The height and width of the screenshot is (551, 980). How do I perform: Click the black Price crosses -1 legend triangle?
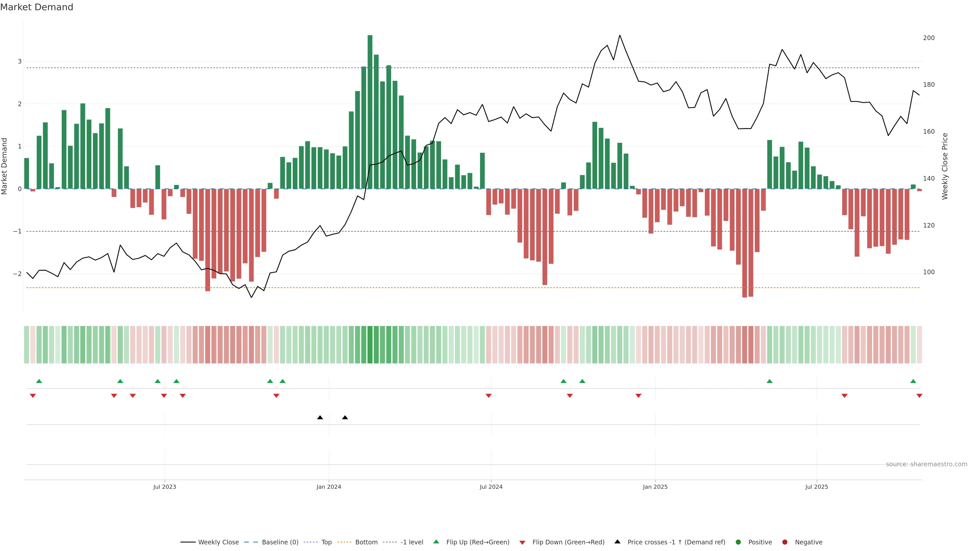coord(617,542)
